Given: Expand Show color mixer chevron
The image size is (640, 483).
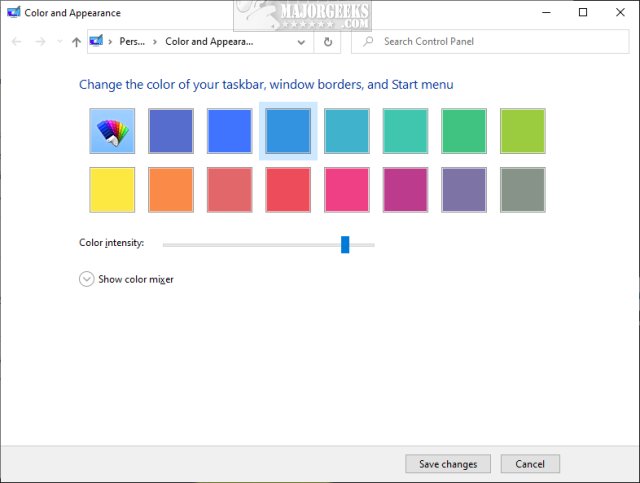Looking at the screenshot, I should 87,279.
